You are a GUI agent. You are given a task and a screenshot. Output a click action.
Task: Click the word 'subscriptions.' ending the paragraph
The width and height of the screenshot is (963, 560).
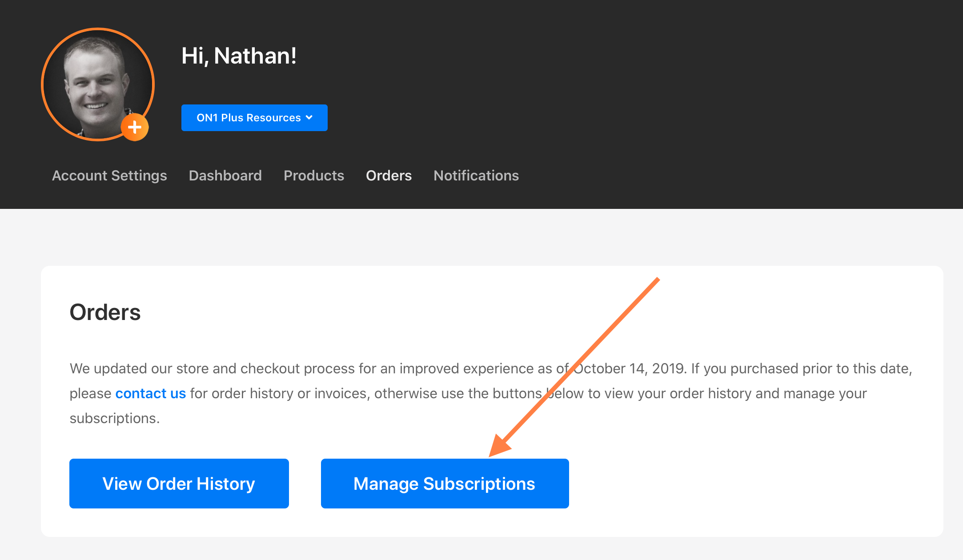(114, 418)
